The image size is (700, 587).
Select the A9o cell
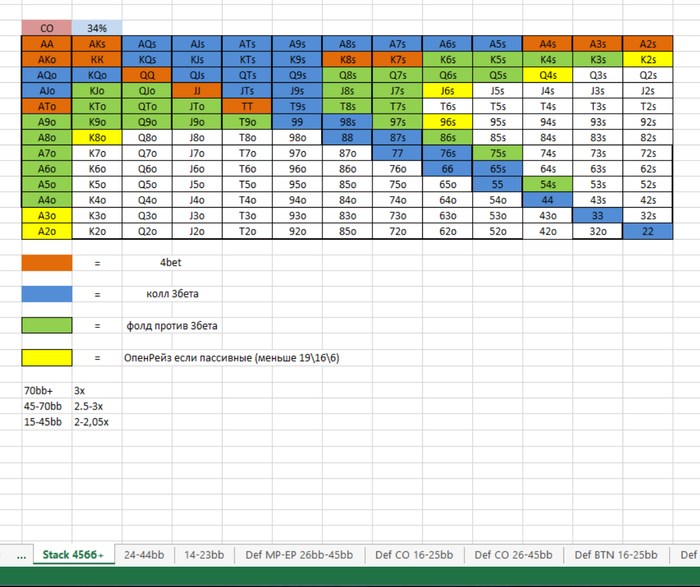pos(47,122)
